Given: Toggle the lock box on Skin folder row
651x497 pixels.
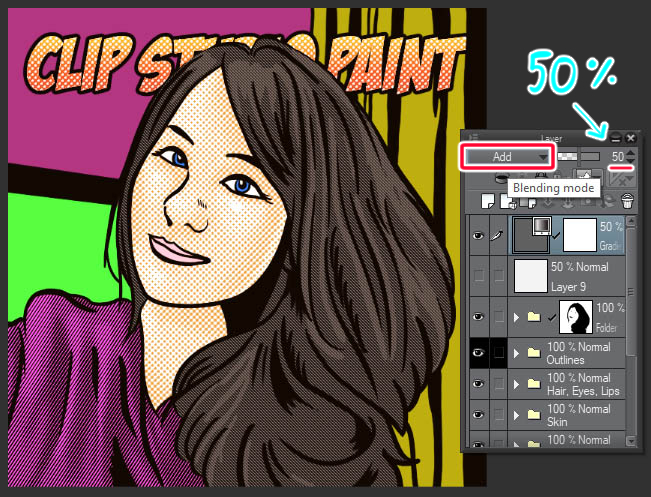Looking at the screenshot, I should tap(498, 415).
